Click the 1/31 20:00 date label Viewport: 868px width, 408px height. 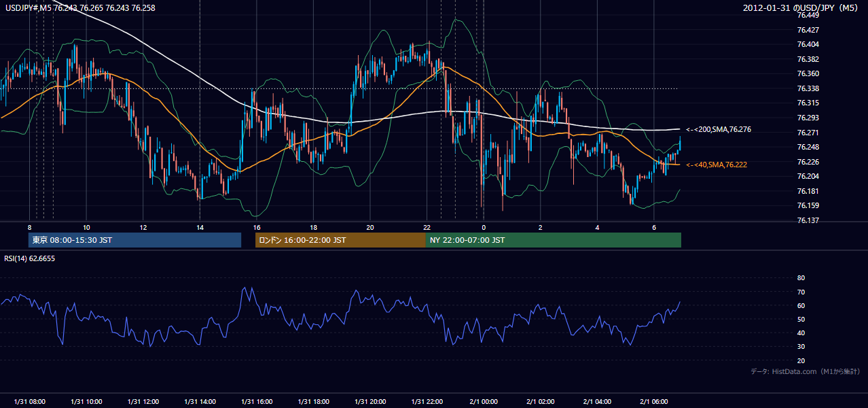(370, 402)
